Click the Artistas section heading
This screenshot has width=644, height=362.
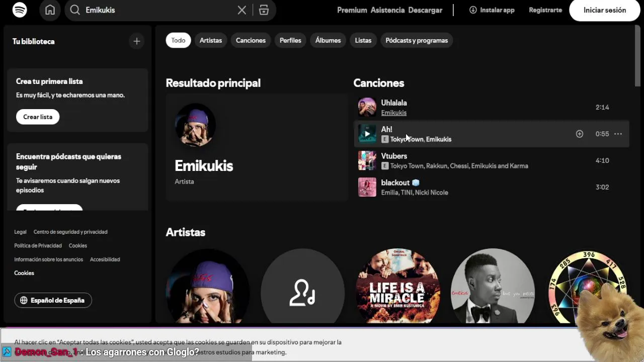(186, 232)
